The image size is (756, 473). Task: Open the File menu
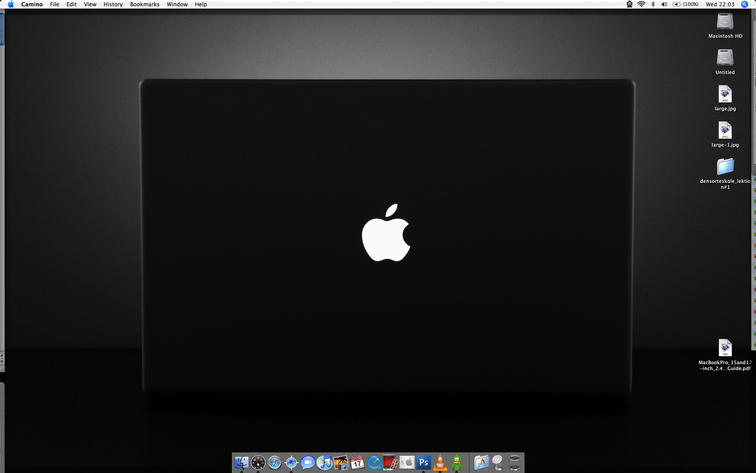click(x=54, y=4)
